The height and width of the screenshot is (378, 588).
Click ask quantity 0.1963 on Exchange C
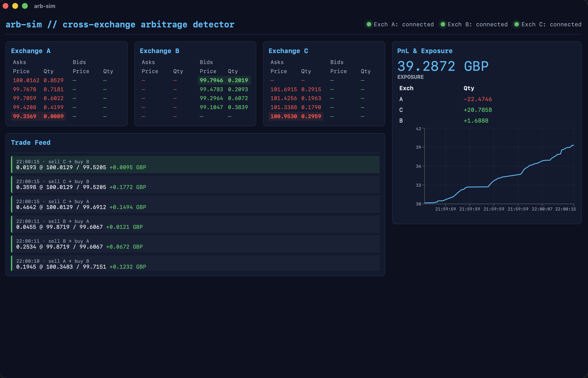tap(311, 98)
